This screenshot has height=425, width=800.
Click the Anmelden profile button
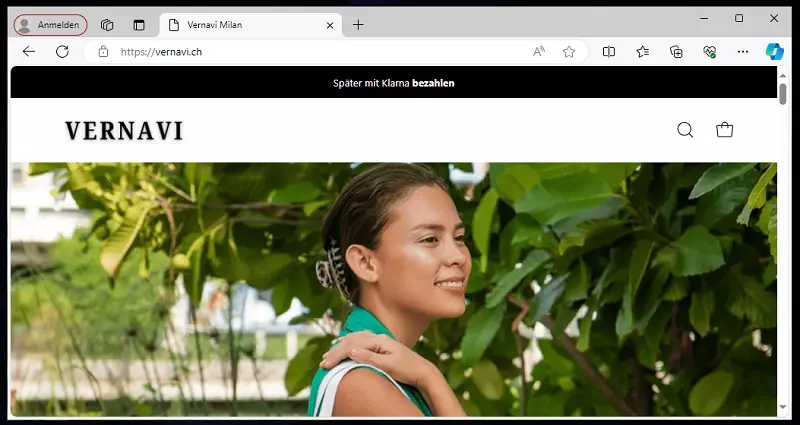(51, 25)
